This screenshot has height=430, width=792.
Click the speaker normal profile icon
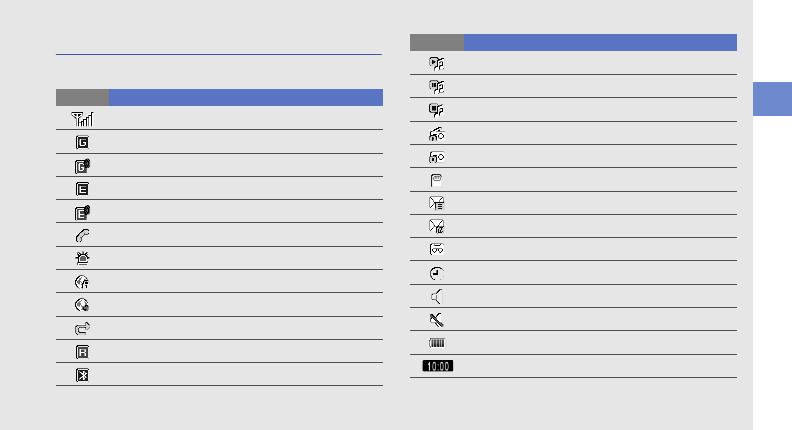tap(437, 297)
